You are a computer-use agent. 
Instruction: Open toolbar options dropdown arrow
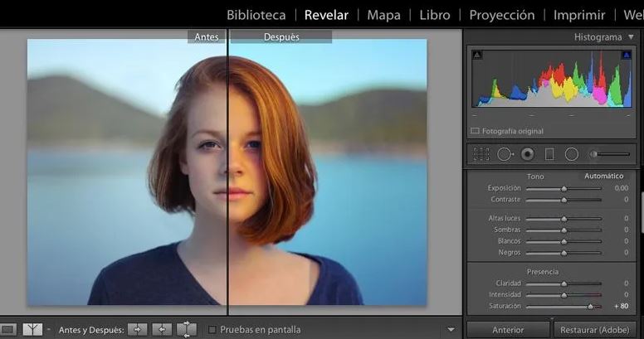click(x=451, y=330)
